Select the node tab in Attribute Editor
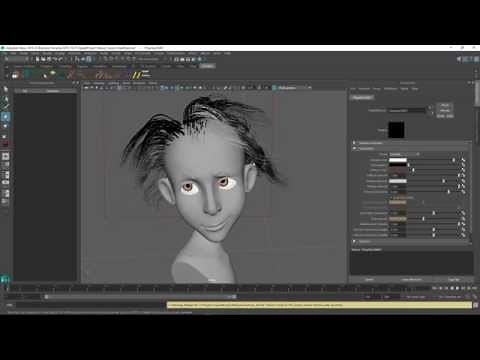Viewport: 480px width, 360px height. coord(362,98)
